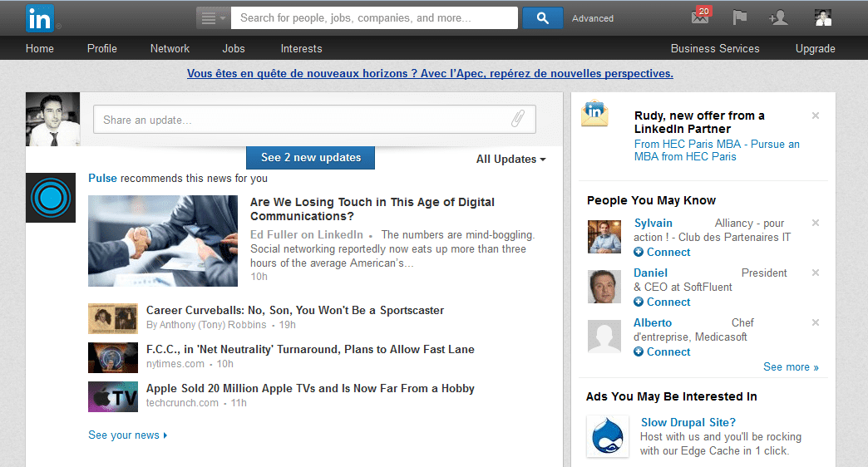Screen dimensions: 868x467
Task: Click See more people link
Action: (791, 366)
